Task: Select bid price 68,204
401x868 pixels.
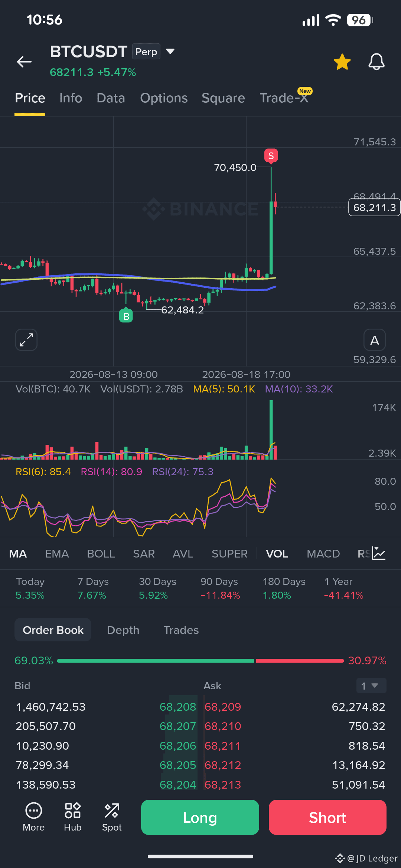Action: pos(177,785)
